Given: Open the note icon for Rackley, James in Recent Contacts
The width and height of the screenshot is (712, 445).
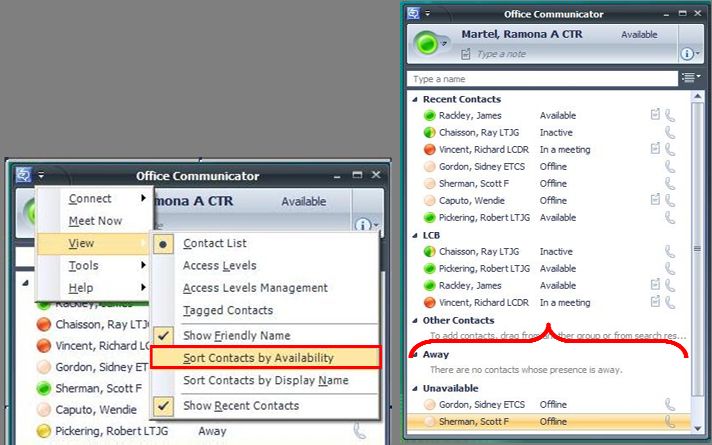Looking at the screenshot, I should [x=655, y=114].
